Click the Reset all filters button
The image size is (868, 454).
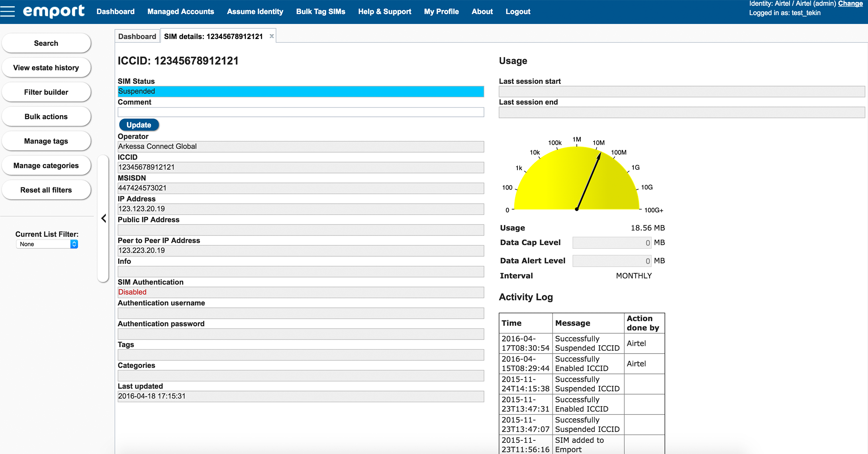[x=46, y=190]
